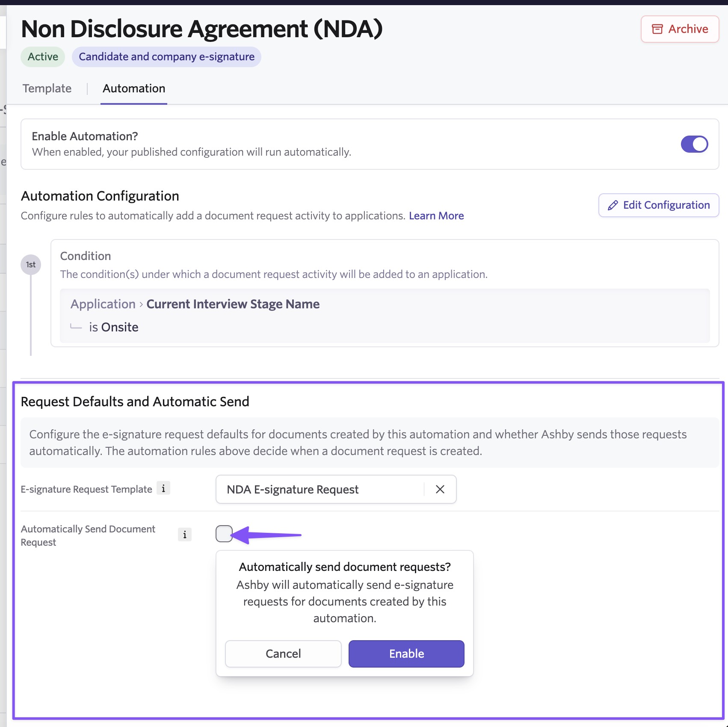The image size is (728, 727).
Task: Archive this NDA template
Action: 680,29
